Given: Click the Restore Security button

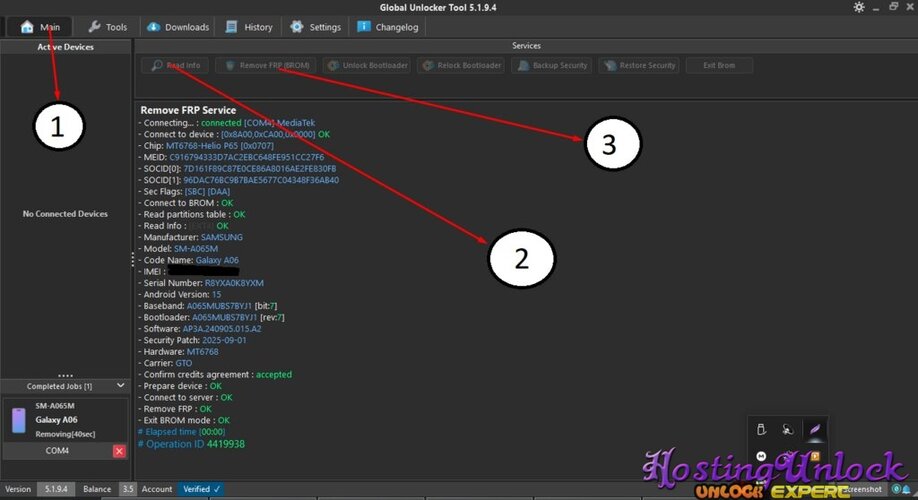Looking at the screenshot, I should pos(640,66).
